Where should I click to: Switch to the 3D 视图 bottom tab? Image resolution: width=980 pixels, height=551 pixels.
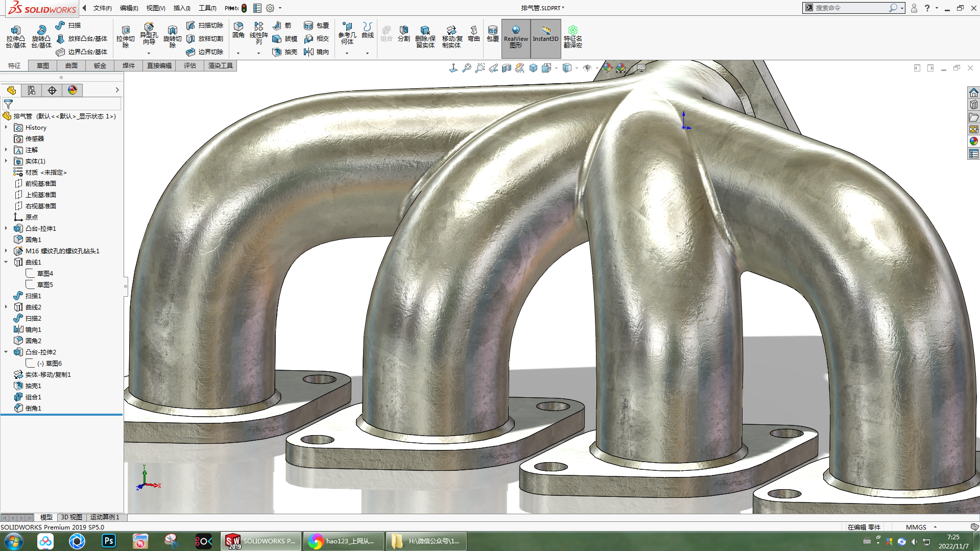click(x=71, y=517)
